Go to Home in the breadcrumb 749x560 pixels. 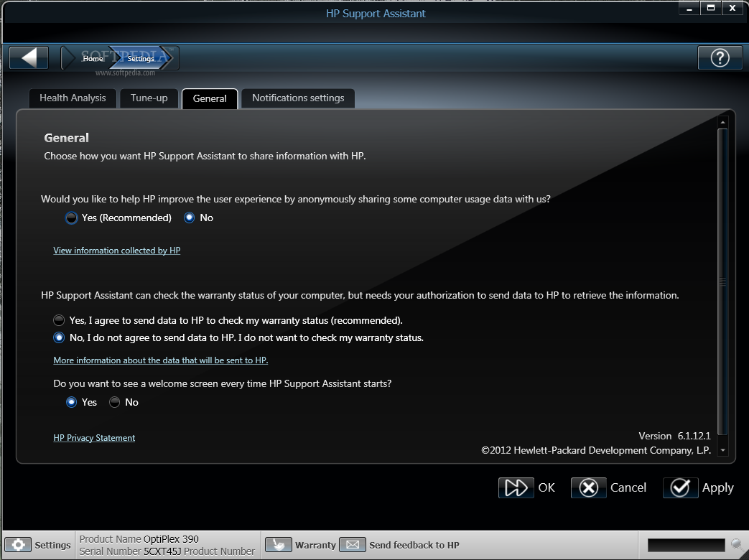[x=93, y=58]
